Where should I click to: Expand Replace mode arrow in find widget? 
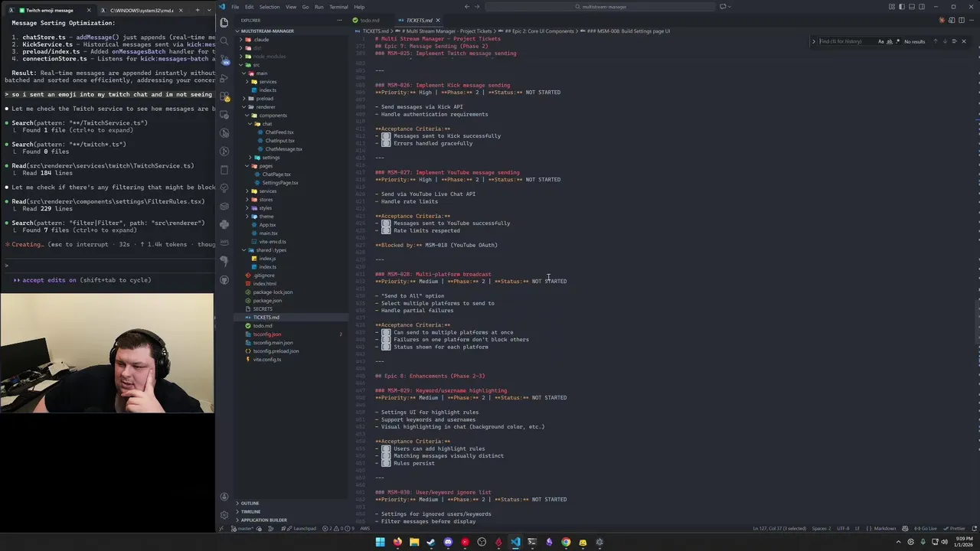813,41
